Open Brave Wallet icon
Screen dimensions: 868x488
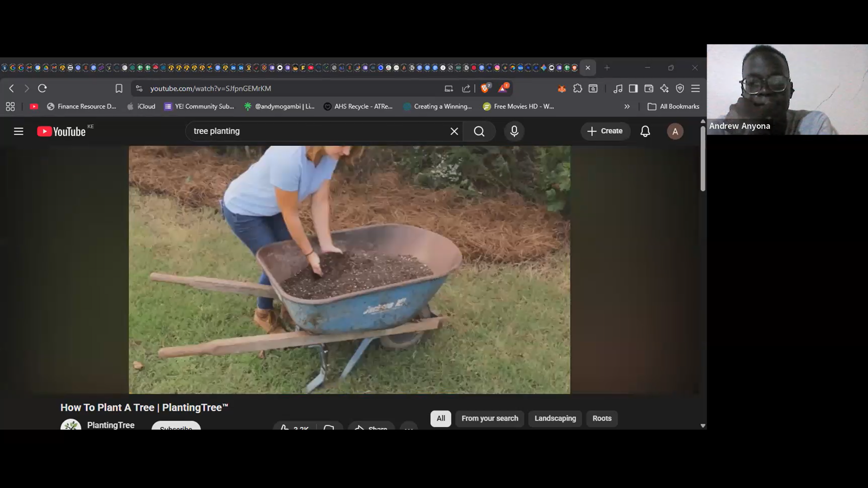(x=649, y=89)
